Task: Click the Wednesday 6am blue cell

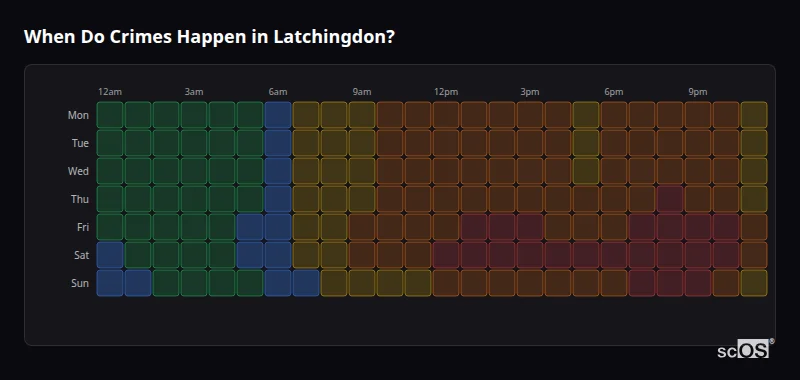Action: point(278,171)
